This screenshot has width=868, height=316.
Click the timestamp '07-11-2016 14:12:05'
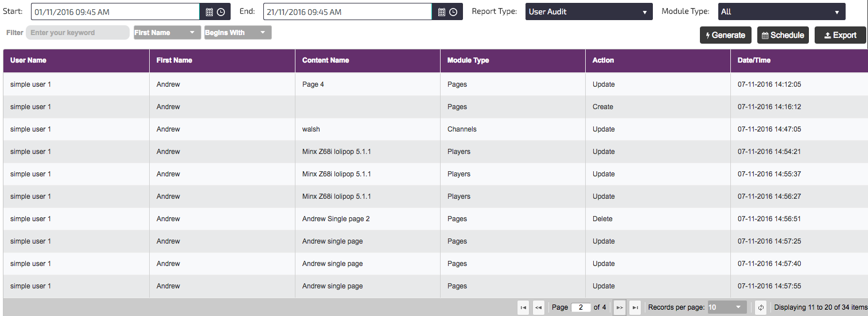pos(769,84)
